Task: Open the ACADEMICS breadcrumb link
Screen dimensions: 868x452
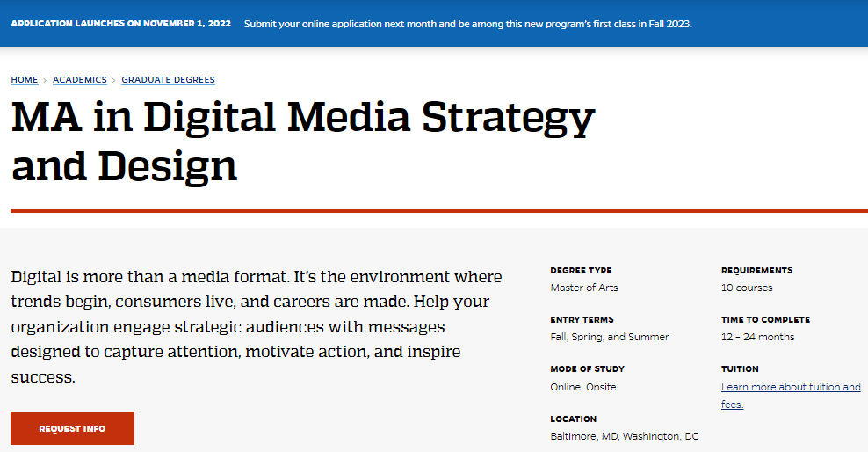Action: 79,80
